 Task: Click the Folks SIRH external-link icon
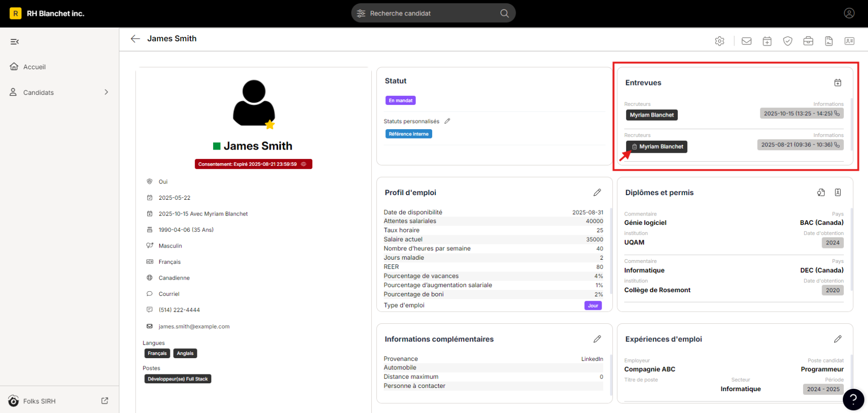tap(104, 400)
